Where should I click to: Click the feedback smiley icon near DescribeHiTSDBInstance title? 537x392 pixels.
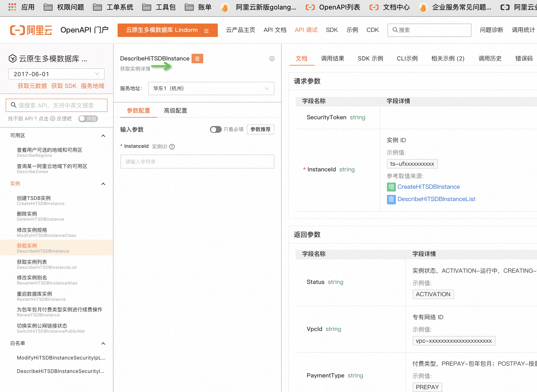point(272,59)
